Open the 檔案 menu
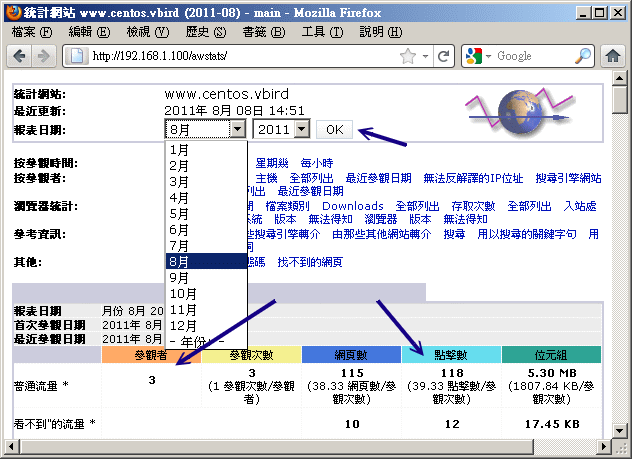Image resolution: width=632 pixels, height=459 pixels. pyautogui.click(x=31, y=32)
